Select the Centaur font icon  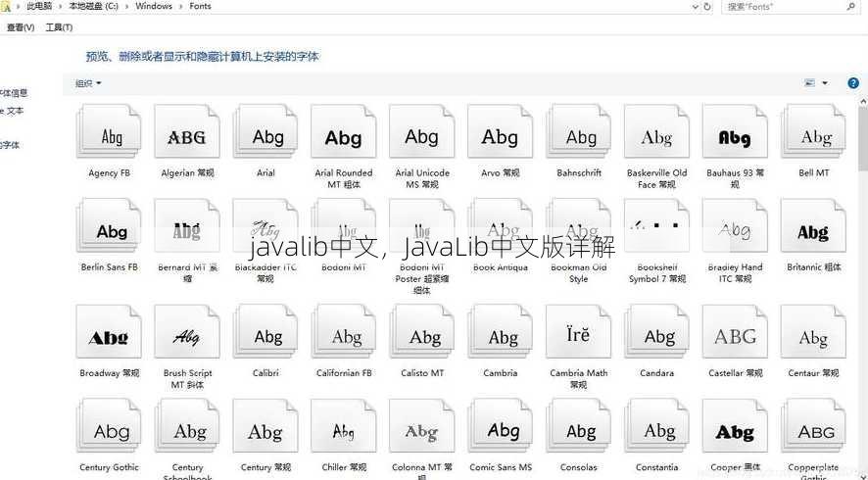pyautogui.click(x=813, y=332)
